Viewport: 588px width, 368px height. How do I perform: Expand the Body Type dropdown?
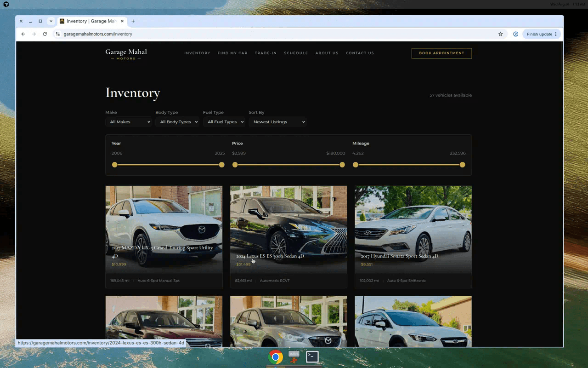[x=177, y=122]
